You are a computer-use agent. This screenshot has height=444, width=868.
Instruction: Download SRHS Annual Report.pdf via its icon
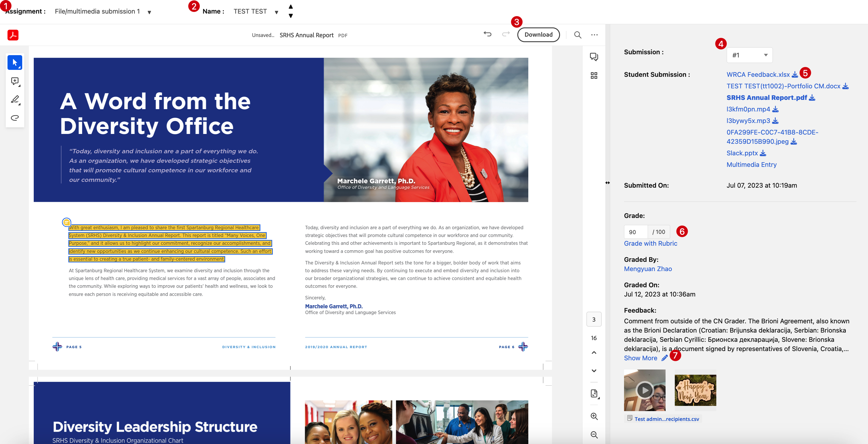point(812,98)
